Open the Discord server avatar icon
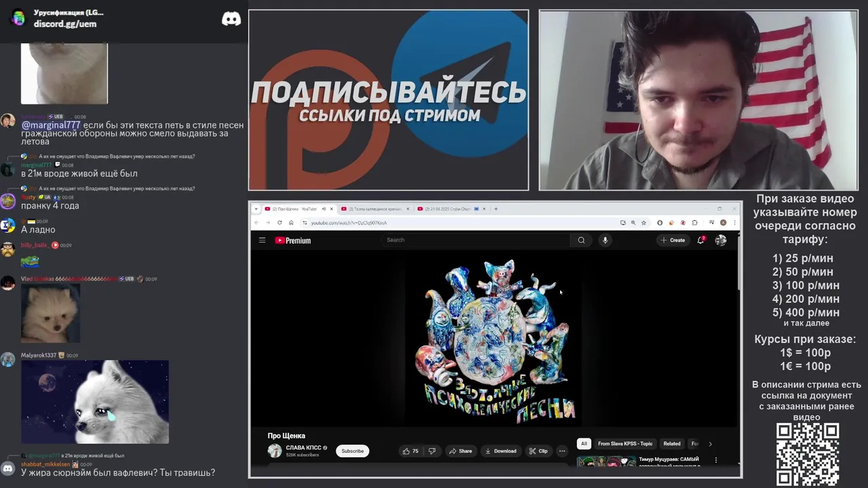The image size is (868, 488). [x=18, y=18]
